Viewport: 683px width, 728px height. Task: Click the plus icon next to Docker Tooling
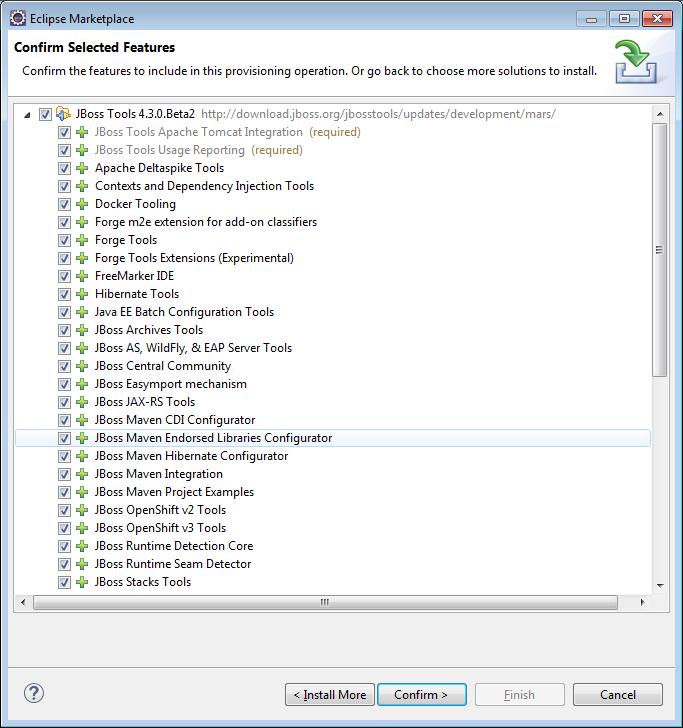pos(82,204)
